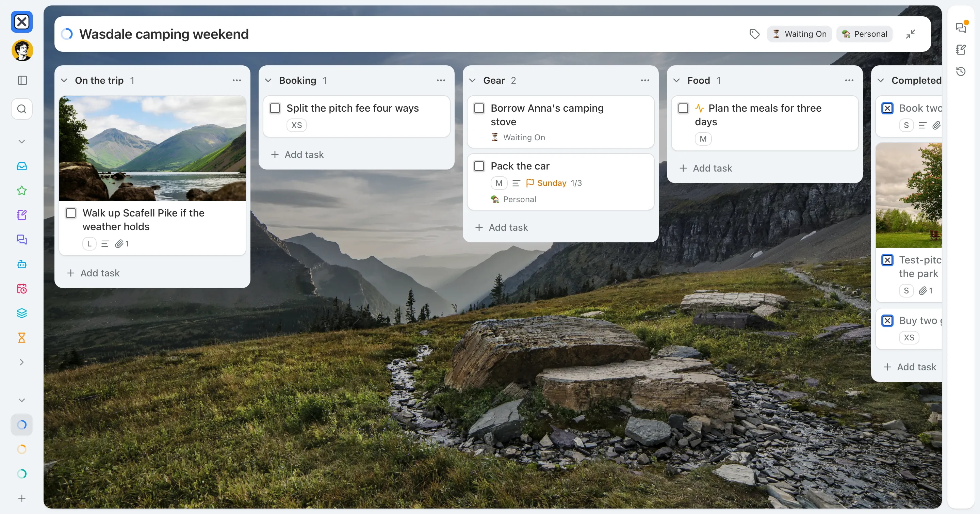Open the history clock icon in right panel
980x514 pixels.
pos(961,71)
